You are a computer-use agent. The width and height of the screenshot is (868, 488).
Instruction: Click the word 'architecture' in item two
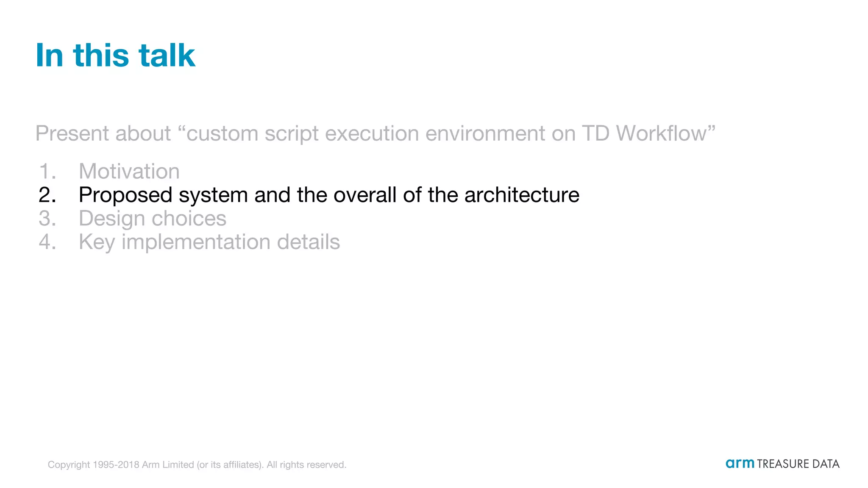point(522,195)
